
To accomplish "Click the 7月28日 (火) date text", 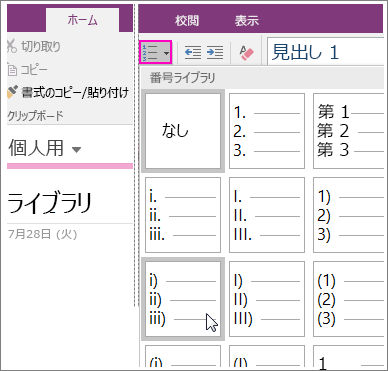I will coord(42,234).
